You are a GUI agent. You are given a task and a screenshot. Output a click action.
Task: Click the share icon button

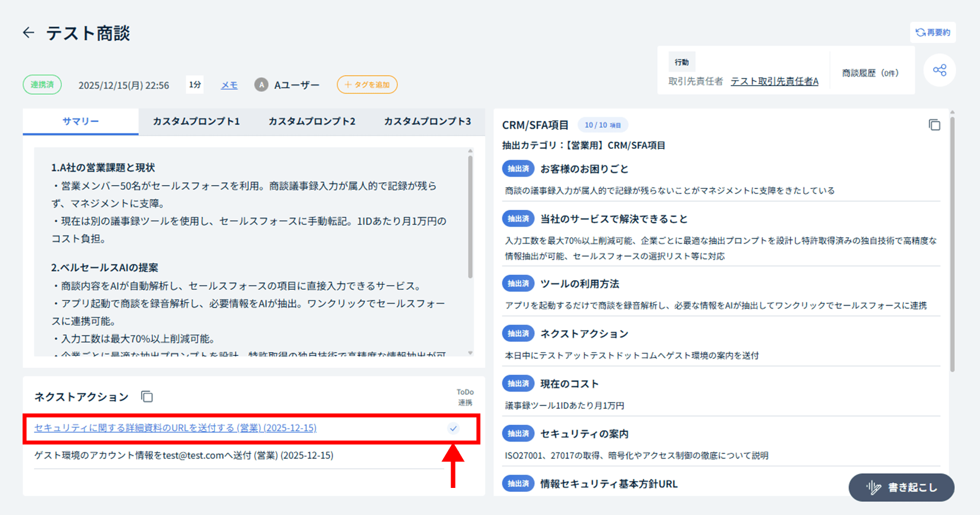pos(939,70)
